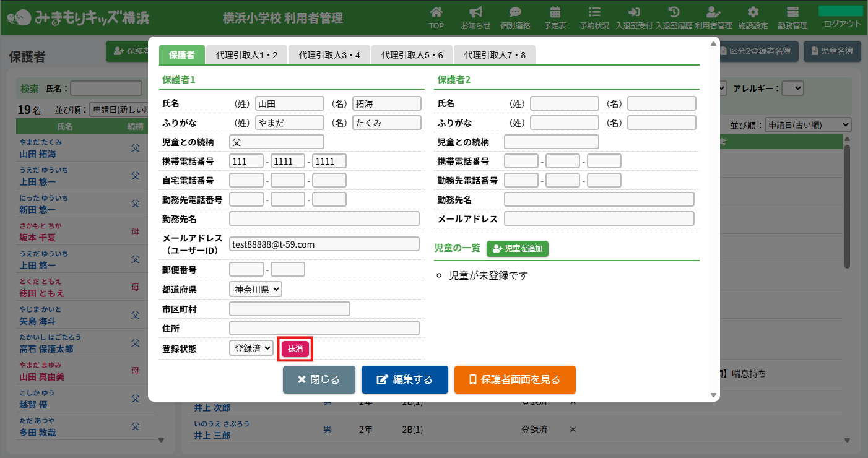The image size is (868, 458).
Task: Expand the 並び順 申請日(古い順) dropdown
Action: click(808, 125)
